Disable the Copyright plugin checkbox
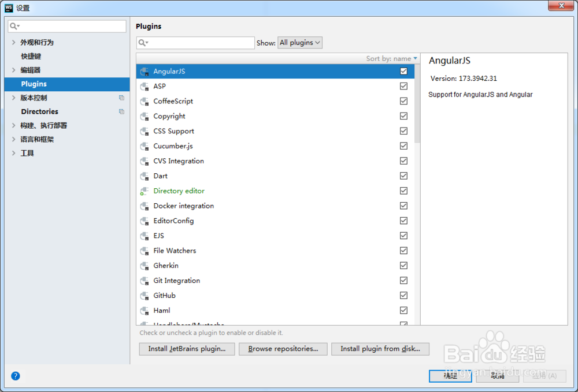This screenshot has height=392, width=578. pos(403,116)
